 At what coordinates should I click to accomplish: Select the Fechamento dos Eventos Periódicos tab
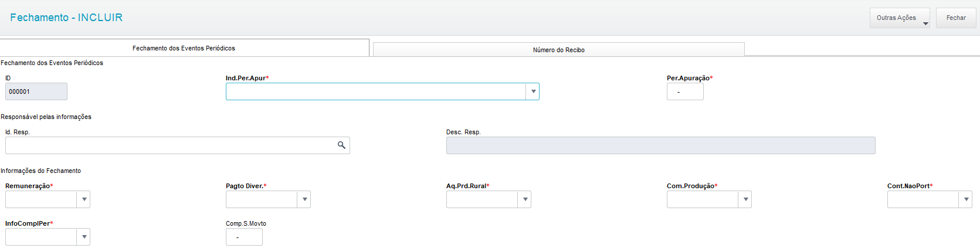[x=184, y=48]
